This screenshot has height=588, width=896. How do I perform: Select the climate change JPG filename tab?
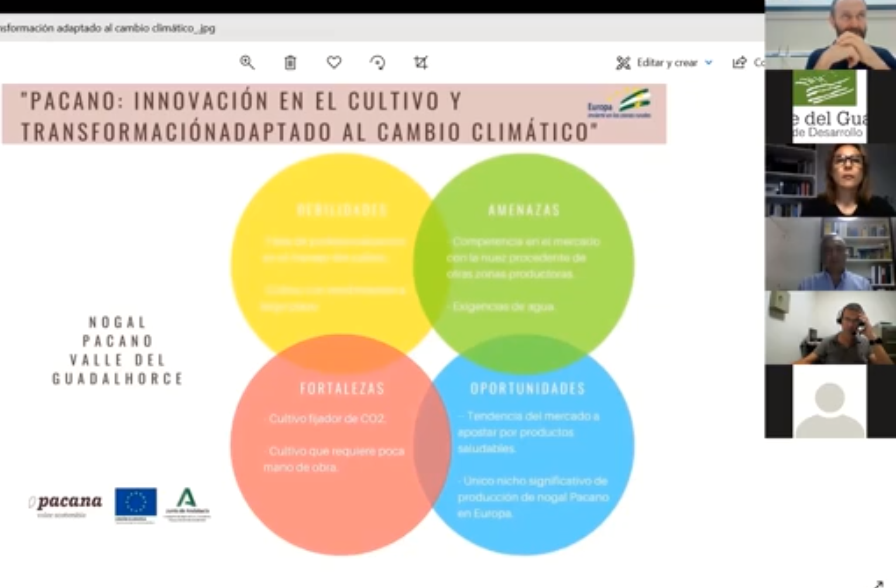tap(107, 27)
